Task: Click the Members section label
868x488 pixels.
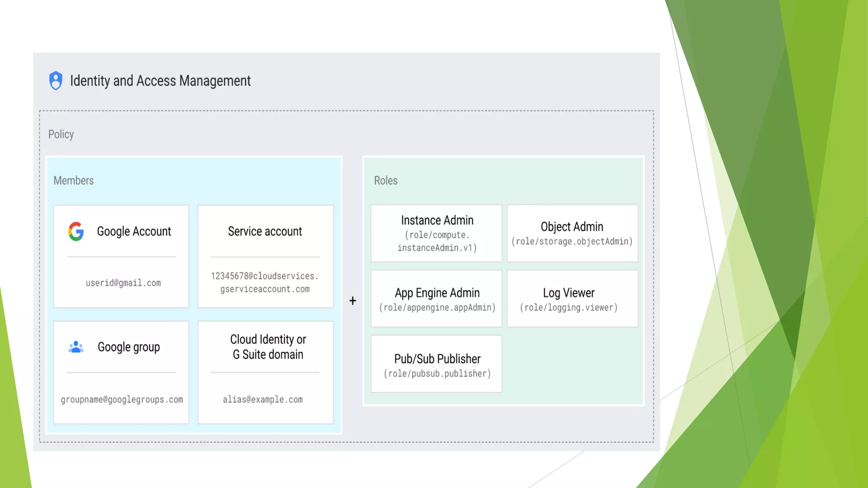Action: click(74, 180)
